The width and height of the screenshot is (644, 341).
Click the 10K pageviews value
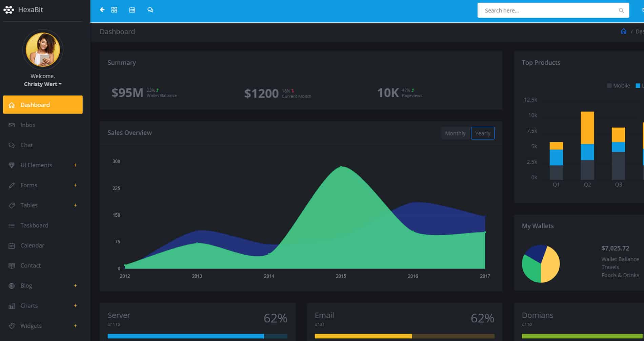(x=388, y=92)
